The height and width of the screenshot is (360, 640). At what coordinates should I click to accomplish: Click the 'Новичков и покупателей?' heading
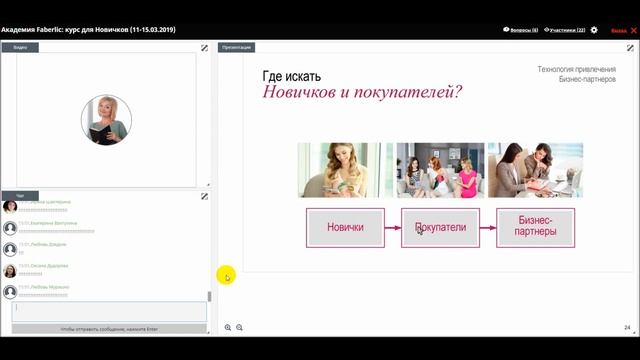[x=362, y=92]
